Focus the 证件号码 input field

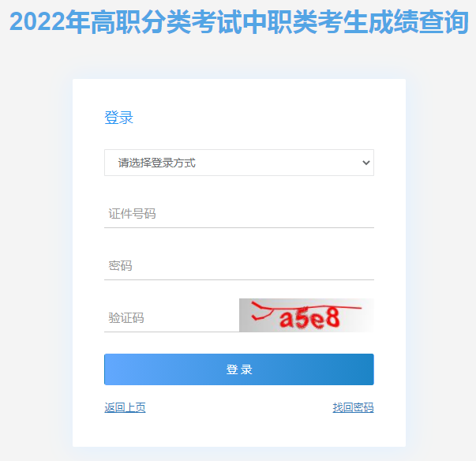[239, 214]
